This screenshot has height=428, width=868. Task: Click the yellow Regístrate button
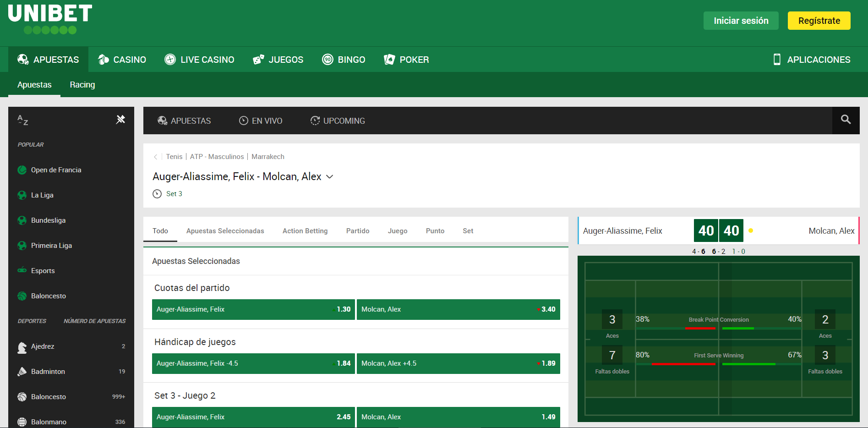819,21
